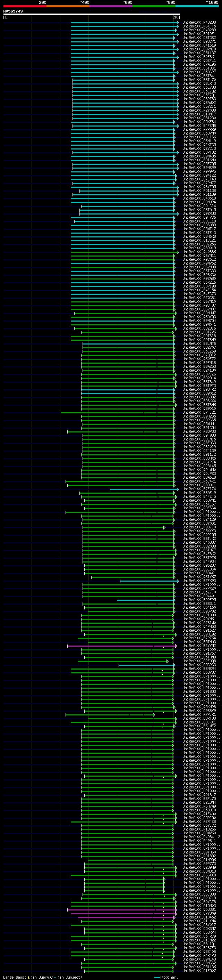Click the red 20% identity legend bar
Image resolution: width=222 pixels, height=980 pixels.
[25, 6]
